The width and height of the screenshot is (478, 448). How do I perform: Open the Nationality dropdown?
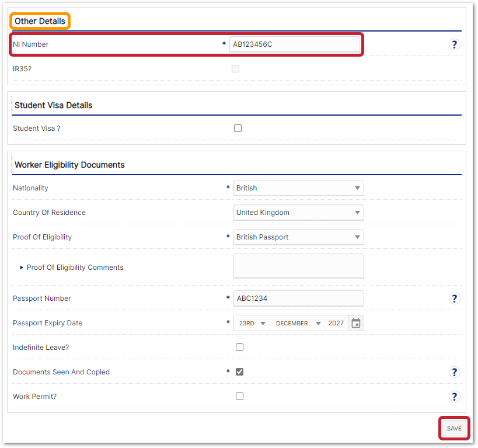click(298, 188)
